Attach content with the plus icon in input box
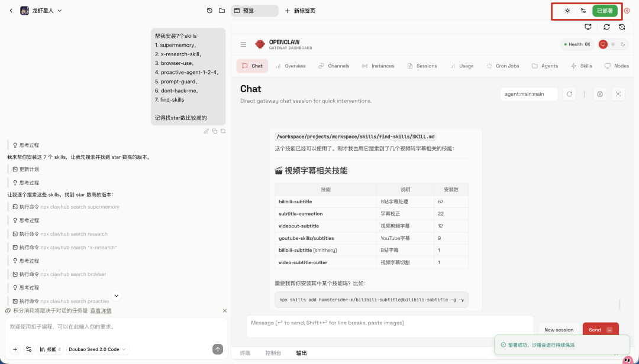Image resolution: width=639 pixels, height=364 pixels. tap(15, 349)
